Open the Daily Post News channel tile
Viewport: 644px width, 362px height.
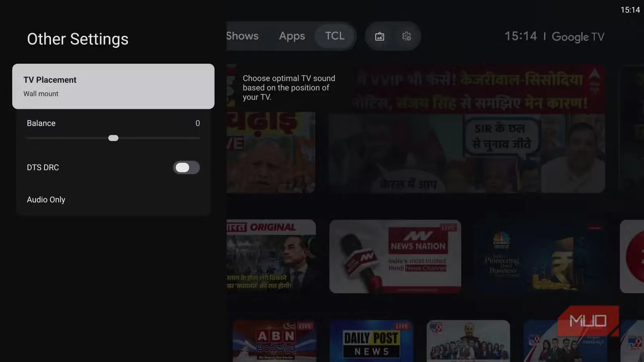(372, 341)
